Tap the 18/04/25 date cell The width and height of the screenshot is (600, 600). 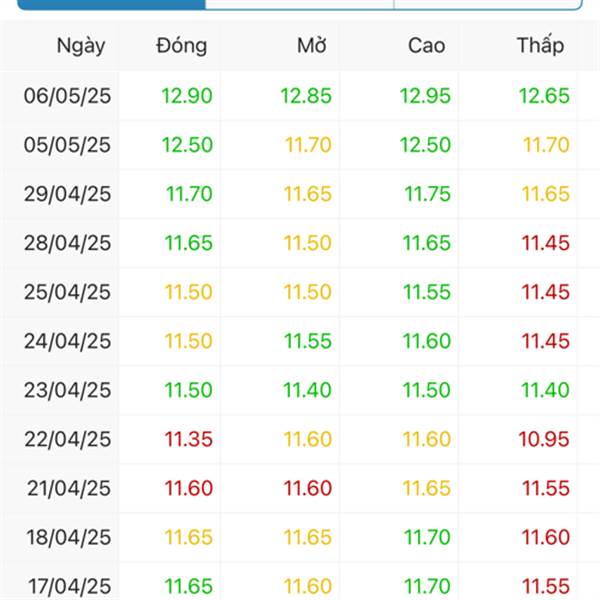coord(69,537)
